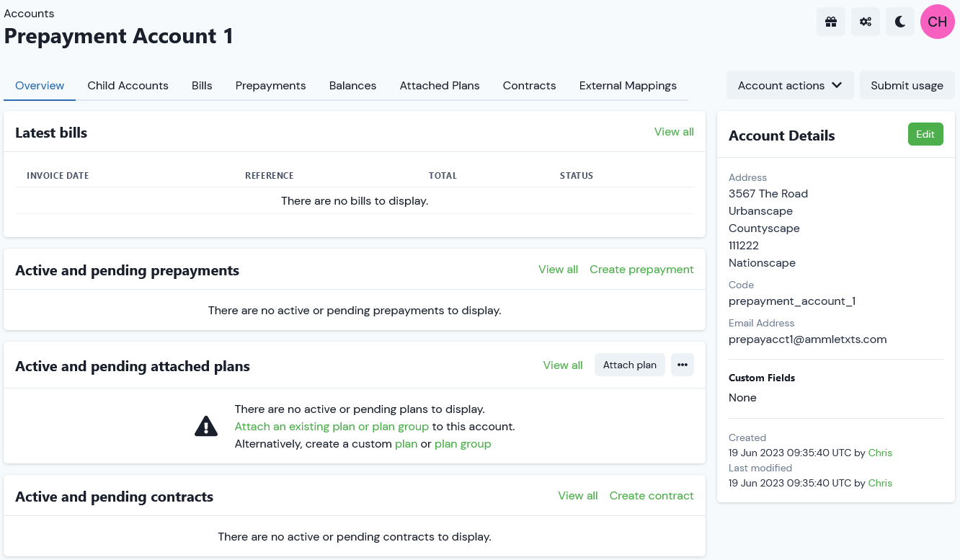Toggle dark mode with the moon icon
Viewport: 960px width, 560px height.
click(900, 22)
